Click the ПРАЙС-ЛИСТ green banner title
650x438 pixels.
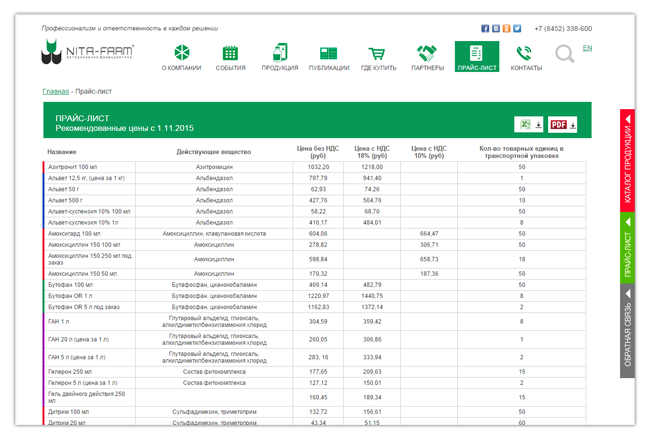coord(82,119)
